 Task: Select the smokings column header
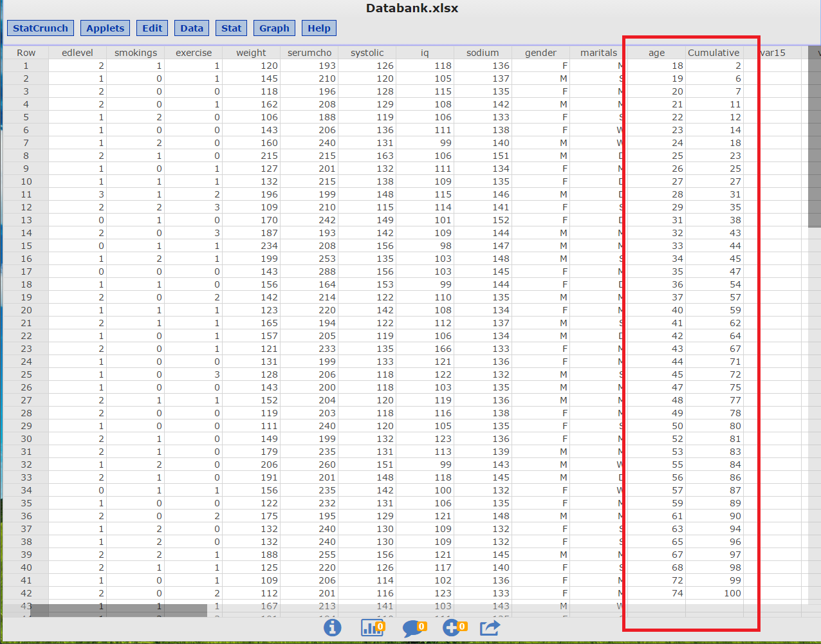[136, 53]
